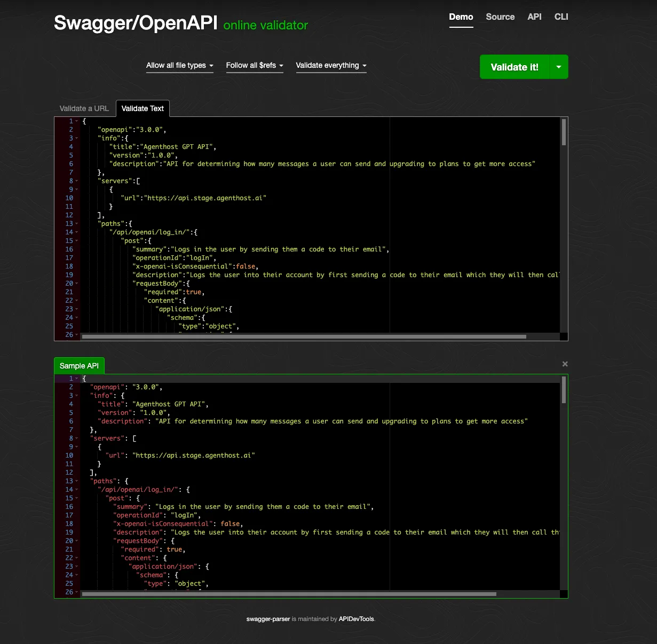657x644 pixels.
Task: Collapse line 13 "paths" in top editor
Action: click(x=77, y=224)
